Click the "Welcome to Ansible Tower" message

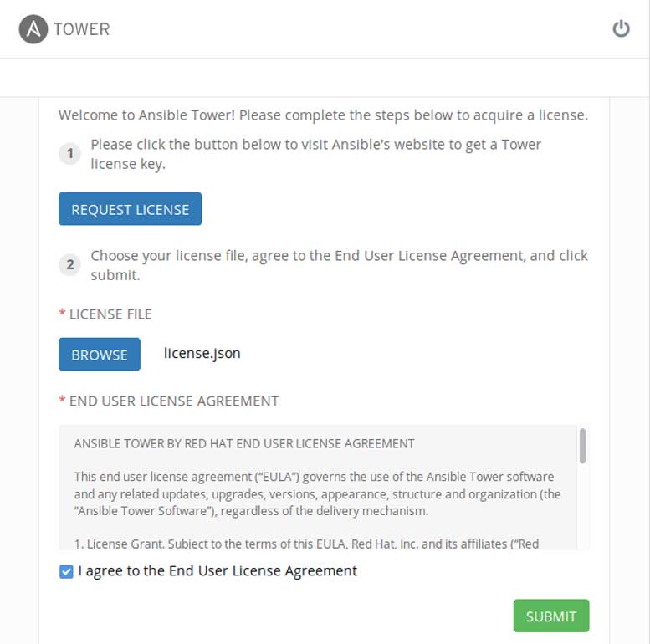tap(323, 115)
